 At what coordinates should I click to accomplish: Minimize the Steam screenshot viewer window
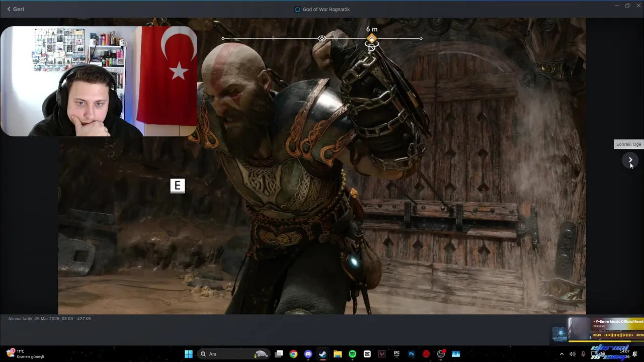617,6
